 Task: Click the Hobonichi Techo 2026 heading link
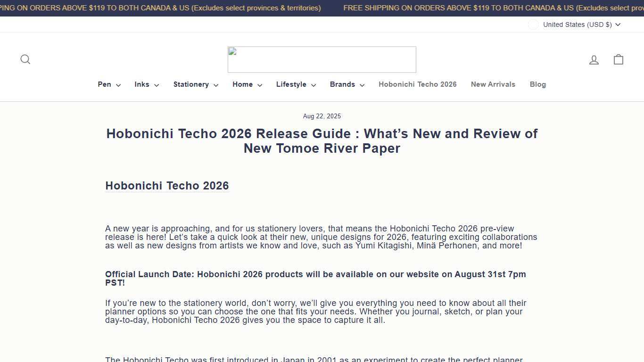pos(167,186)
